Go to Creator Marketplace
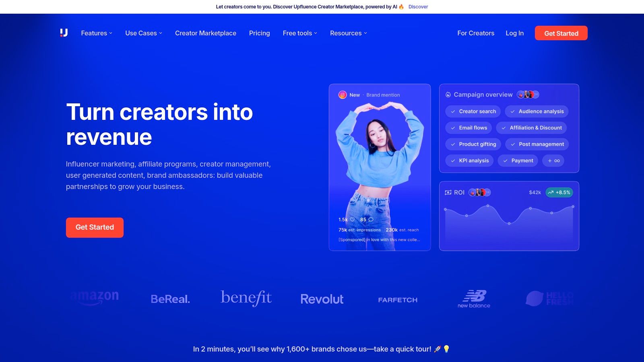 pos(205,33)
